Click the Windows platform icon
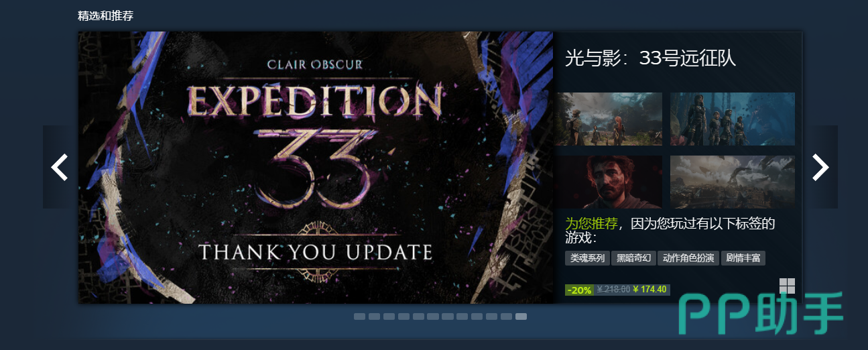 coord(787,286)
